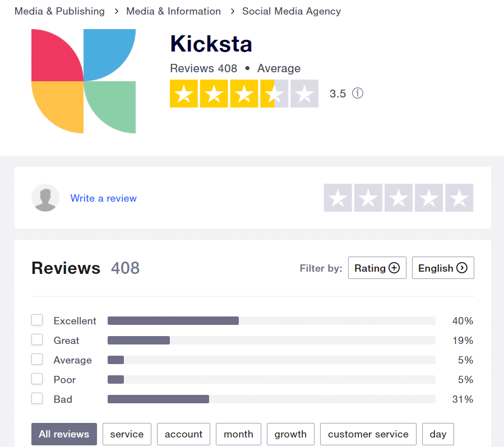The height and width of the screenshot is (447, 504).
Task: Expand the English language filter
Action: pos(443,268)
